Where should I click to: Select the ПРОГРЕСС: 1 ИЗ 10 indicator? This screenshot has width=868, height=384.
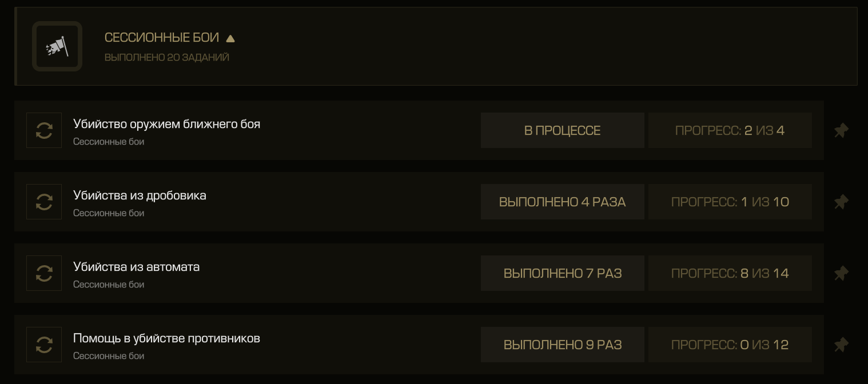(x=730, y=202)
